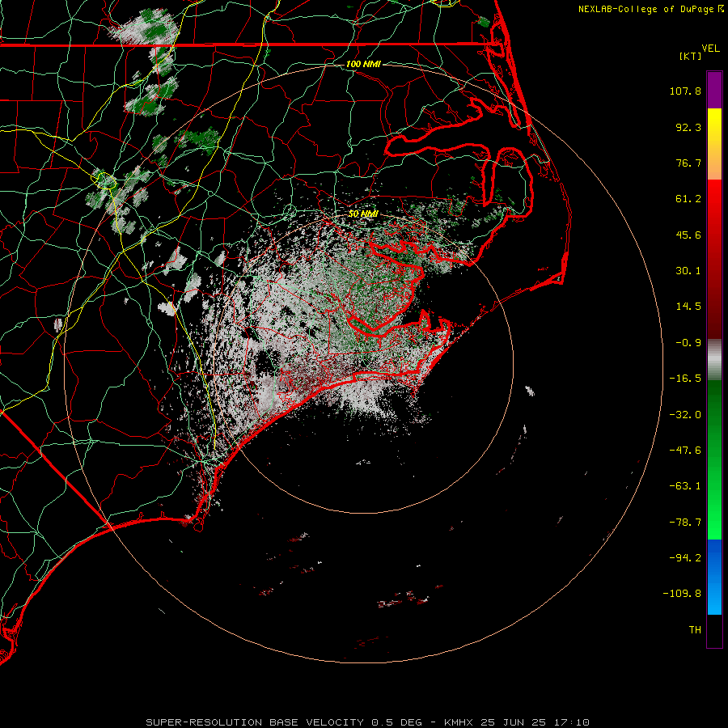Screen dimensions: 728x728
Task: Click the 76.7 legend value
Action: click(688, 163)
